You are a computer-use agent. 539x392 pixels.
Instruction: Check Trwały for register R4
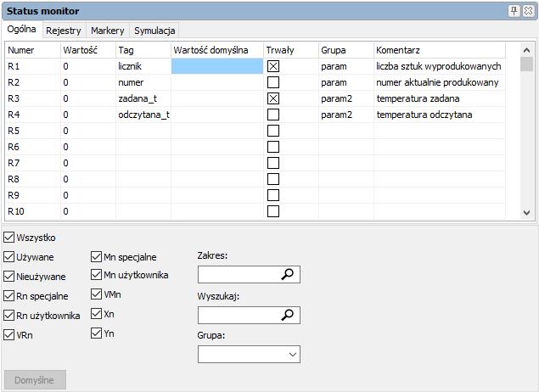tap(273, 115)
